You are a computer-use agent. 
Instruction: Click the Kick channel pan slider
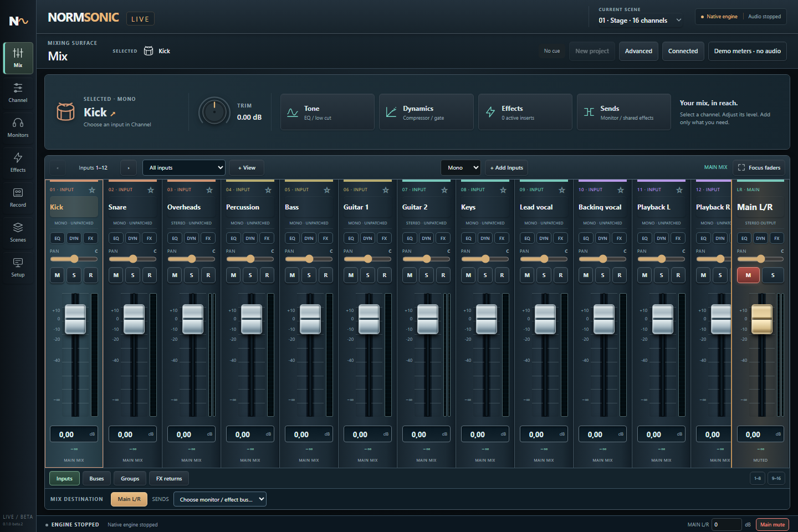click(74, 259)
